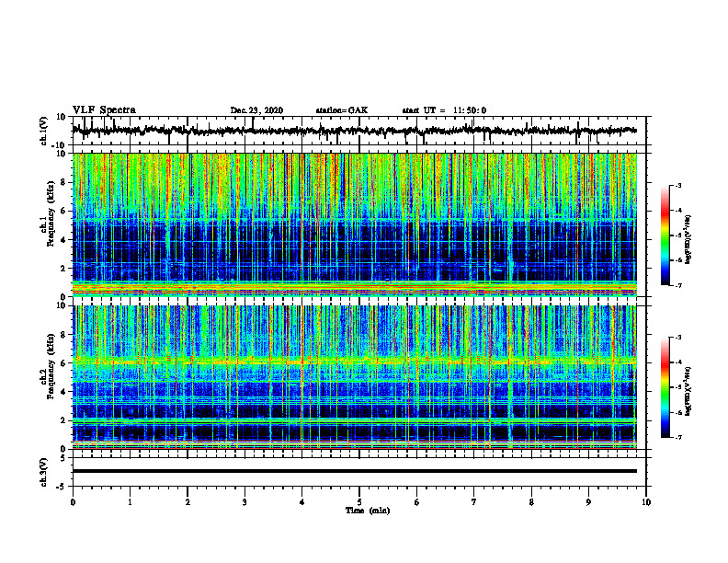The image size is (728, 563).
Task: Click the "4" label on the time axis
Action: point(302,502)
